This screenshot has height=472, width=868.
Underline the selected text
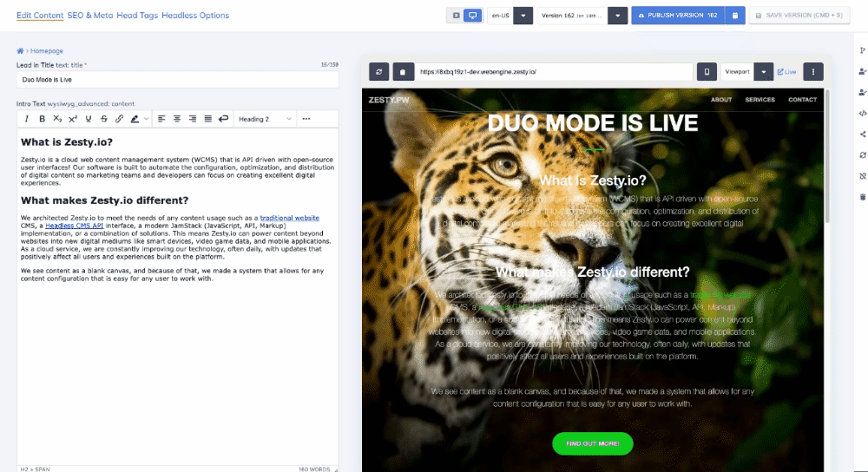88,119
